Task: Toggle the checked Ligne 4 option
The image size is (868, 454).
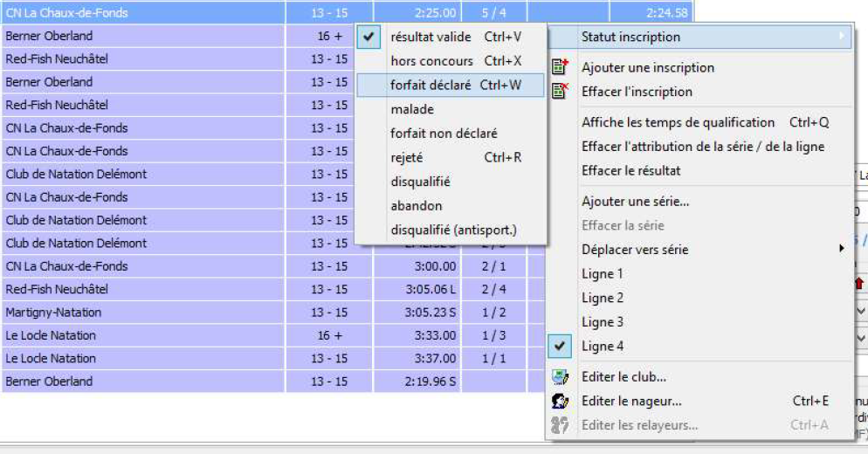Action: click(x=603, y=347)
